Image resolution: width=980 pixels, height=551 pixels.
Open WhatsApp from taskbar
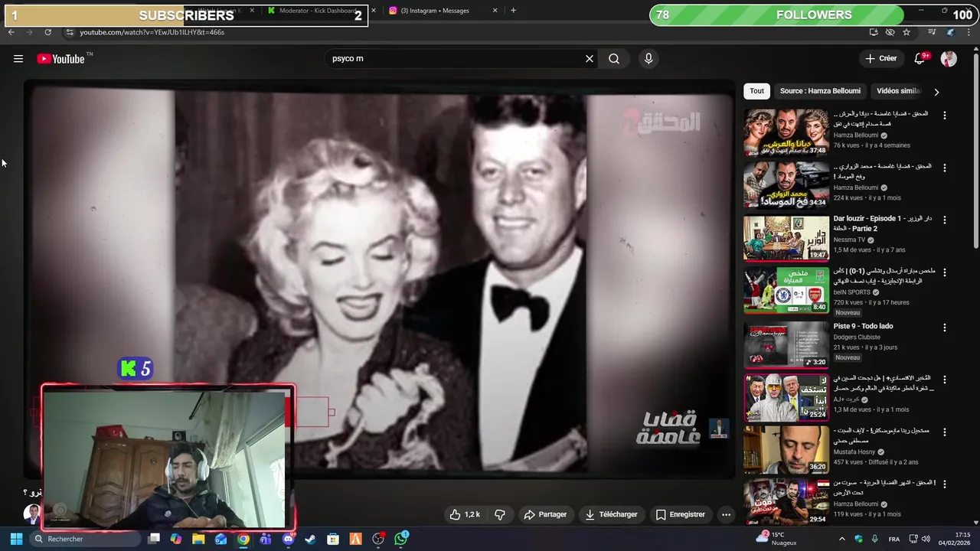point(401,539)
